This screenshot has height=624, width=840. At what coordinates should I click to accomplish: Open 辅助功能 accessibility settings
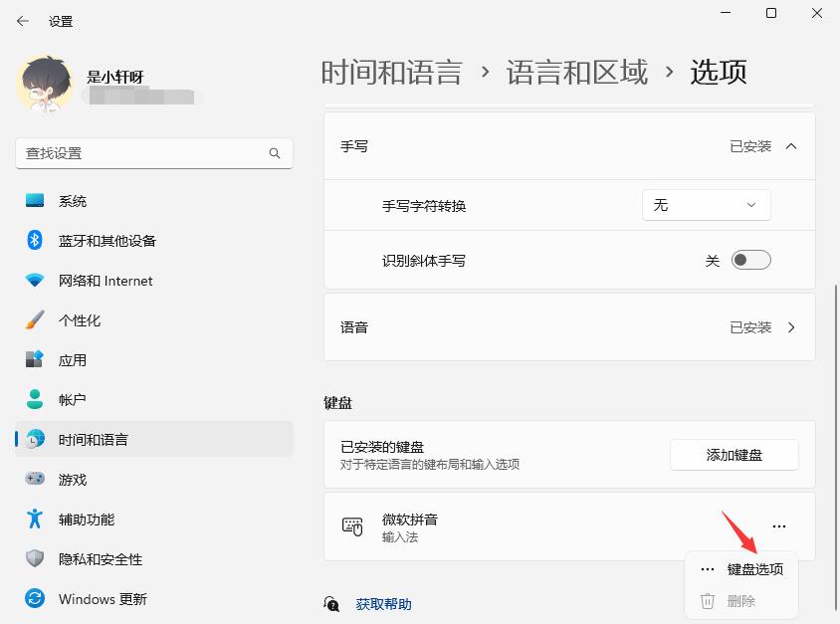tap(86, 520)
